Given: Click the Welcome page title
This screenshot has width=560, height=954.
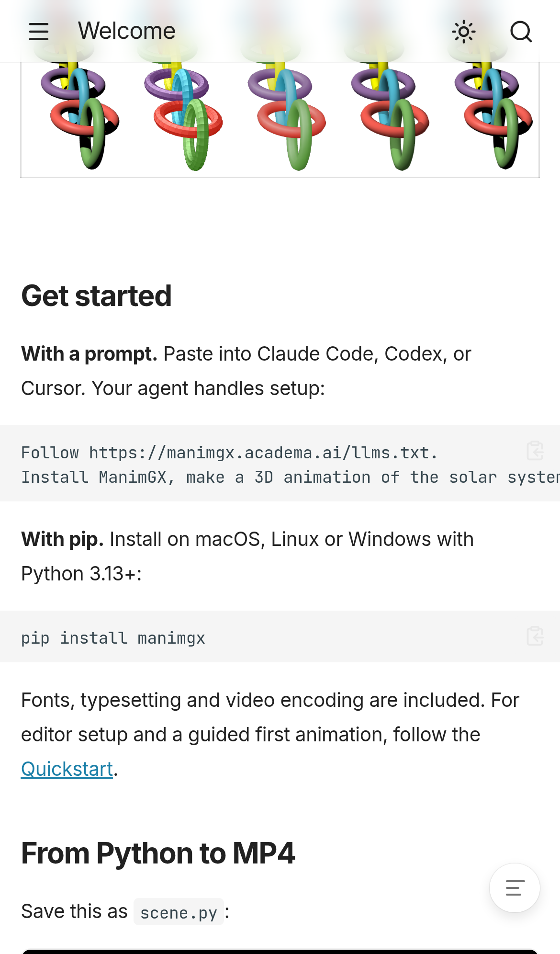Looking at the screenshot, I should coord(127,31).
